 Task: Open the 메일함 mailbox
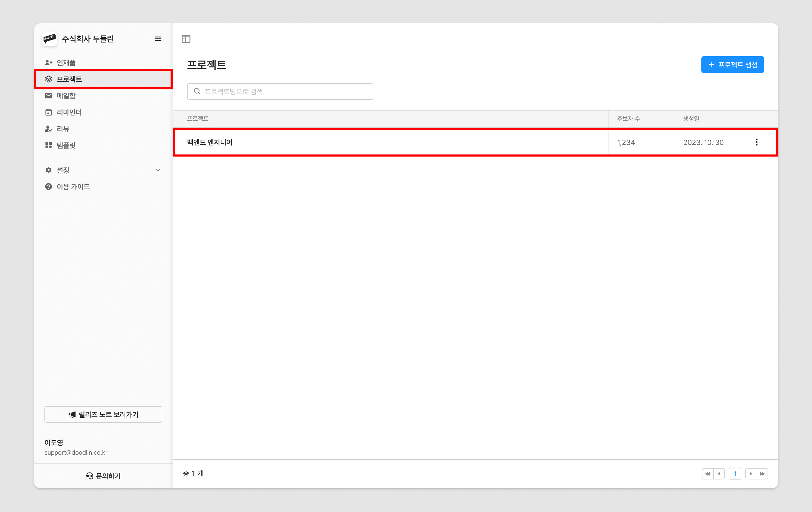(x=66, y=96)
